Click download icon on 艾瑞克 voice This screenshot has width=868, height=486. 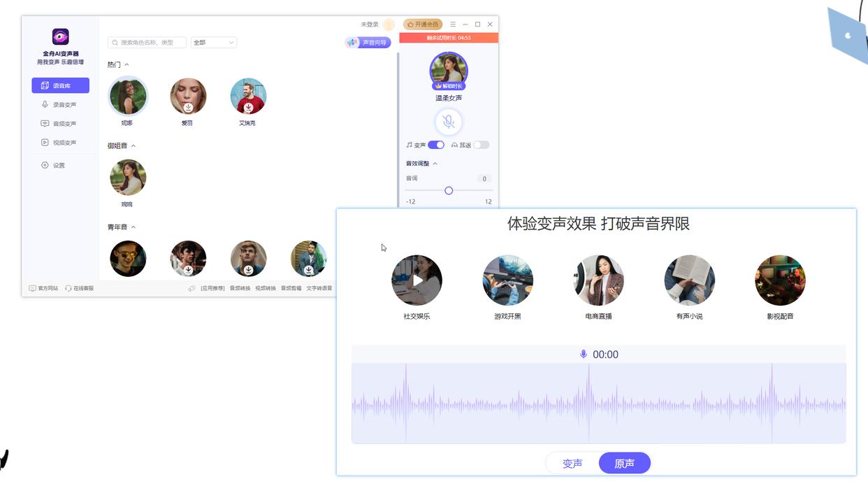point(248,108)
